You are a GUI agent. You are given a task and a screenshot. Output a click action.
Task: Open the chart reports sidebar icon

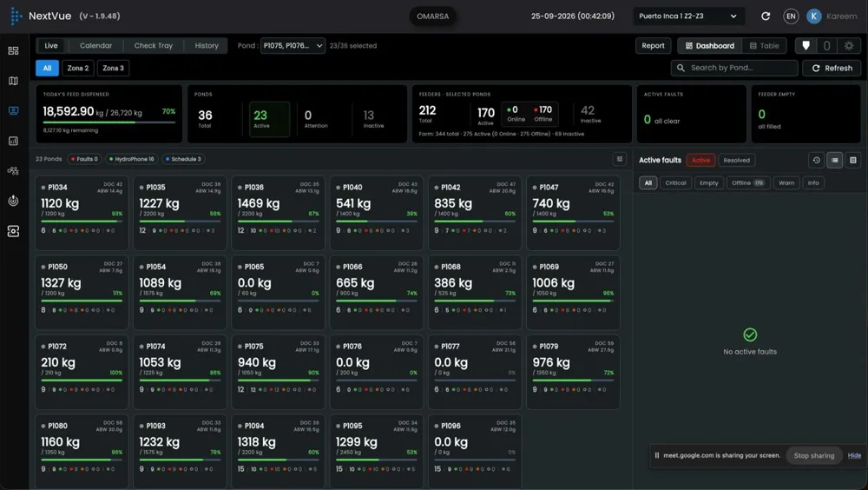13,141
